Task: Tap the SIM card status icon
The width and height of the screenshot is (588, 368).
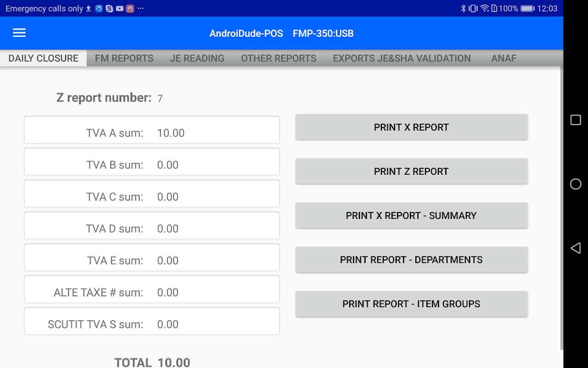Action: click(x=494, y=8)
